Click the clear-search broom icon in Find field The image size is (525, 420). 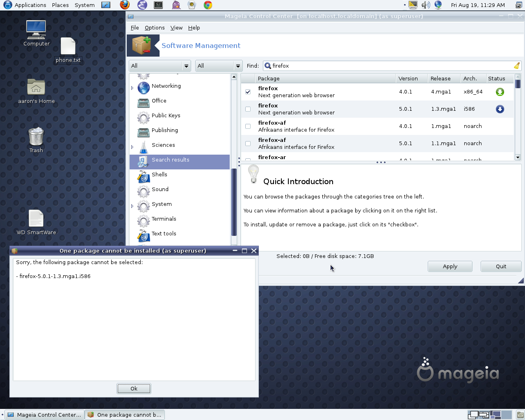(517, 66)
